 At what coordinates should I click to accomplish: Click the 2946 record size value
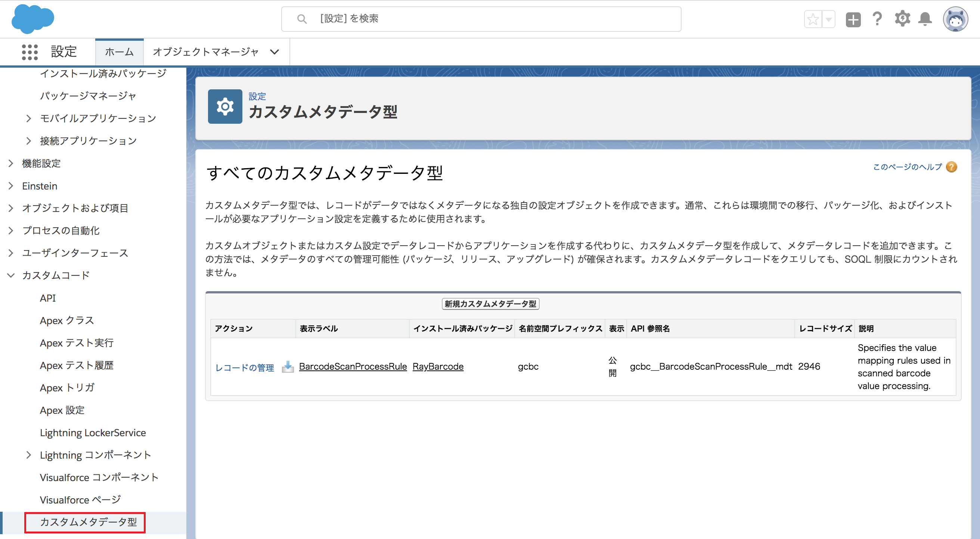coord(809,367)
